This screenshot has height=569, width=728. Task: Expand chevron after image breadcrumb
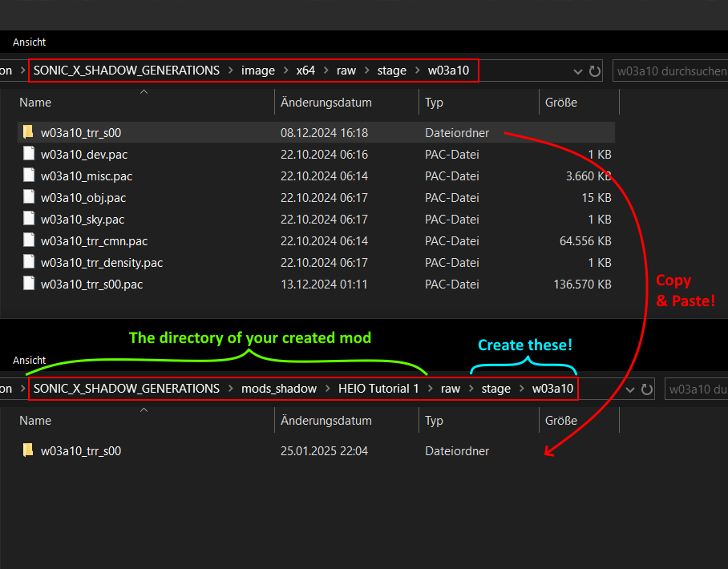285,71
